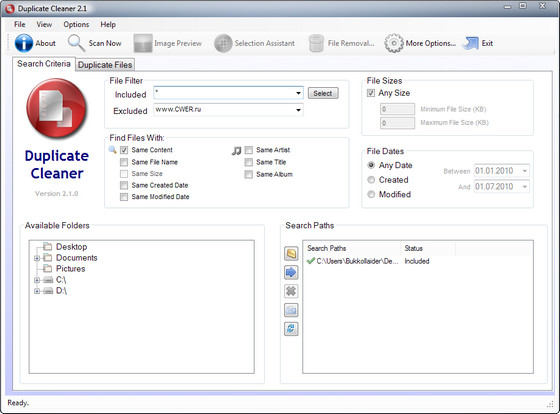Tick the Same Artist checkbox
Viewport: 560px width, 414px height.
click(249, 150)
